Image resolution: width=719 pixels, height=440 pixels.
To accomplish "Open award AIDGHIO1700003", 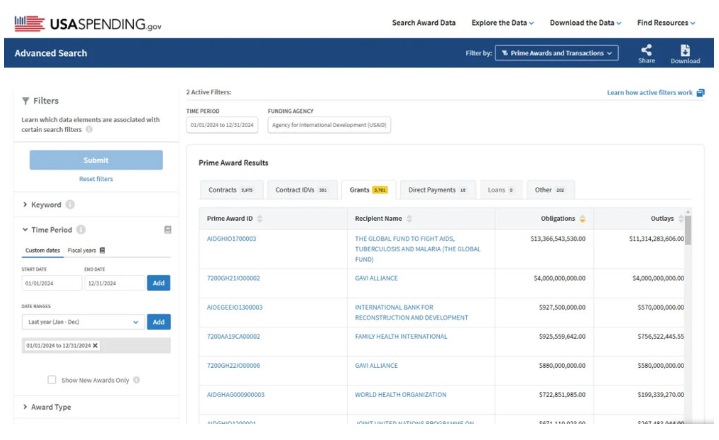I will tap(232, 239).
